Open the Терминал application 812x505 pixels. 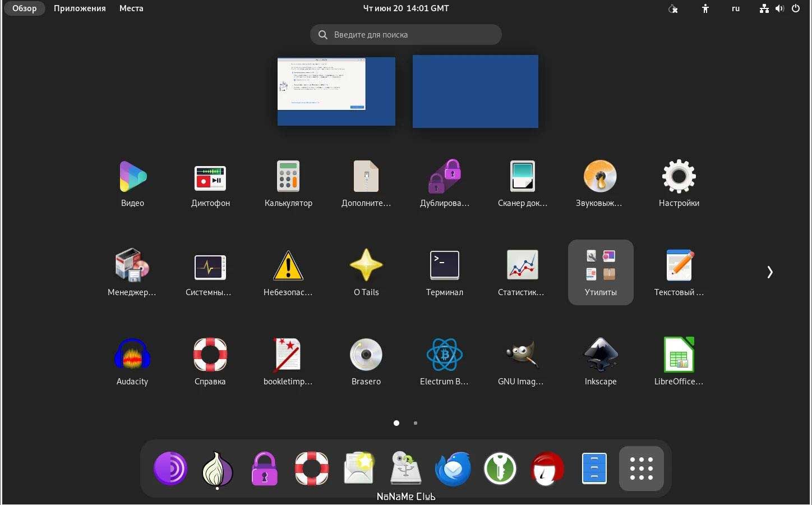444,273
